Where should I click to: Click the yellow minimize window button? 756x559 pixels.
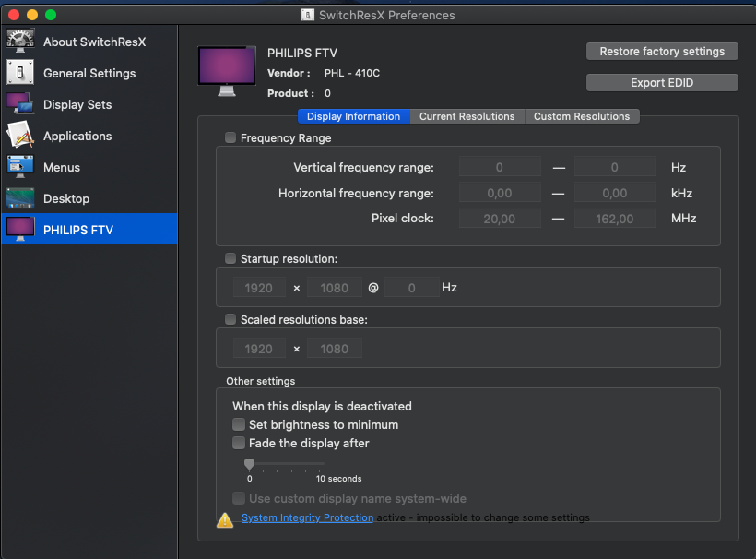(x=32, y=15)
